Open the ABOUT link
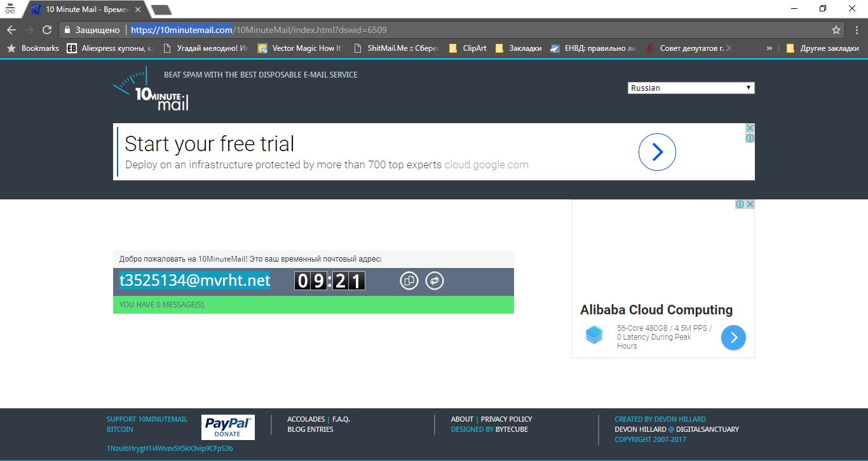 (462, 419)
